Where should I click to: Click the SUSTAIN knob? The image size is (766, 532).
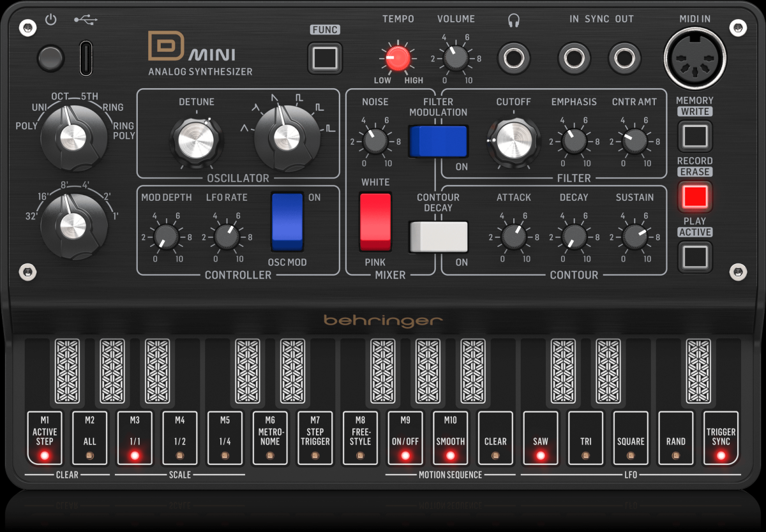click(x=635, y=237)
